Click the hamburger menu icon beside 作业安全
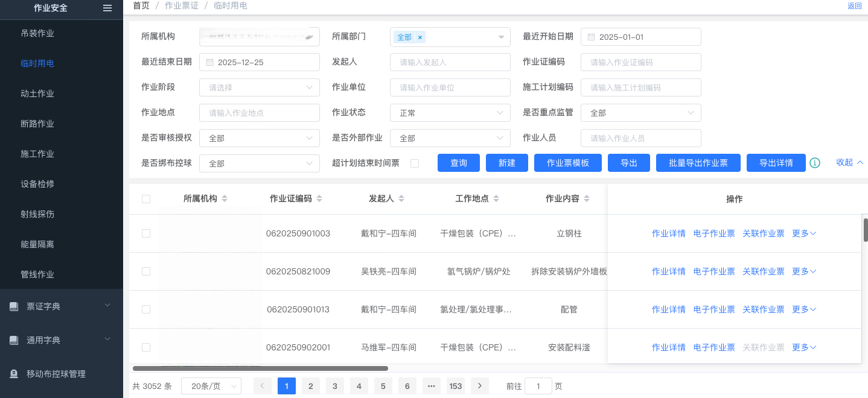The height and width of the screenshot is (398, 868). click(x=107, y=8)
